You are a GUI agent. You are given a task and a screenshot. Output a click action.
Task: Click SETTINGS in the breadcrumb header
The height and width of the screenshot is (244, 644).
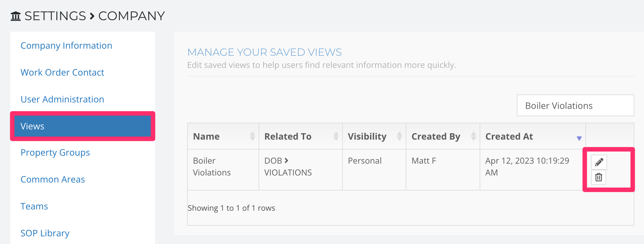click(x=55, y=16)
